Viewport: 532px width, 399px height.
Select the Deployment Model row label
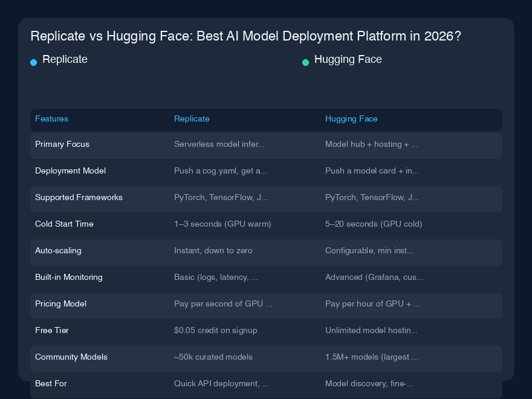[x=70, y=170]
